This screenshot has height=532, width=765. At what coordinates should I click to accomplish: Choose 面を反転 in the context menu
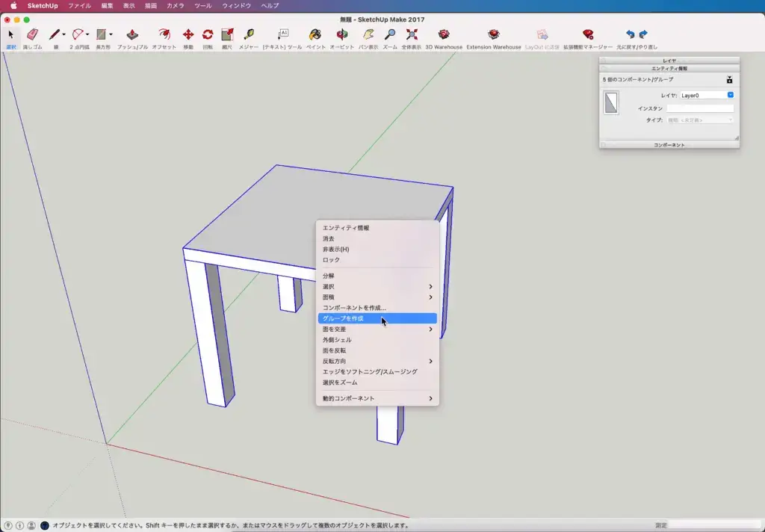tap(377, 350)
